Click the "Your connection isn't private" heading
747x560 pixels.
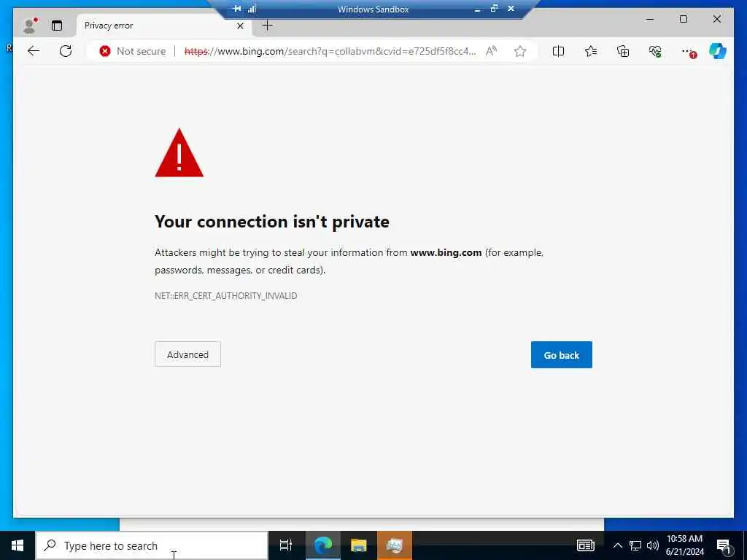pos(272,222)
